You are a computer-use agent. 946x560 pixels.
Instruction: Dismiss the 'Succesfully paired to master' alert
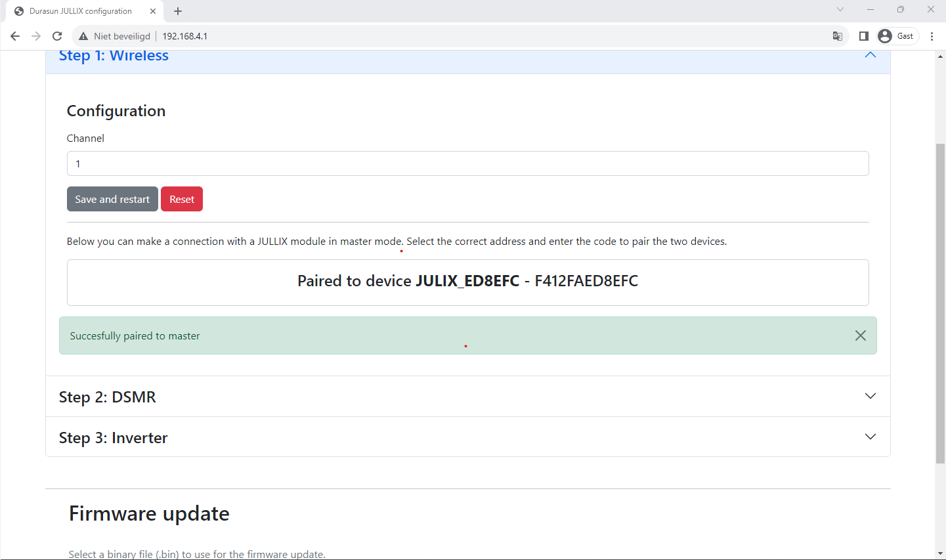861,335
